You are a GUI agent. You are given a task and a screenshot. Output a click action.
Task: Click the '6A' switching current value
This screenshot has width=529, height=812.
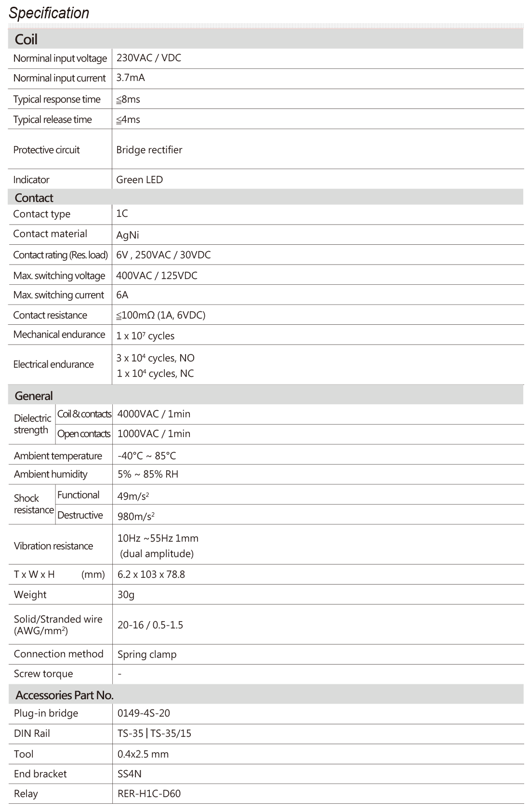pyautogui.click(x=122, y=295)
